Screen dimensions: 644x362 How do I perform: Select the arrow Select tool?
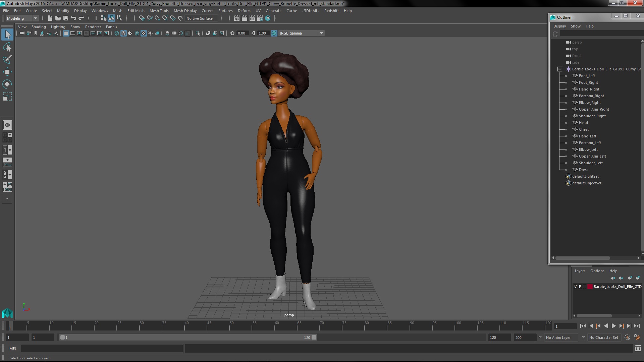(x=7, y=35)
